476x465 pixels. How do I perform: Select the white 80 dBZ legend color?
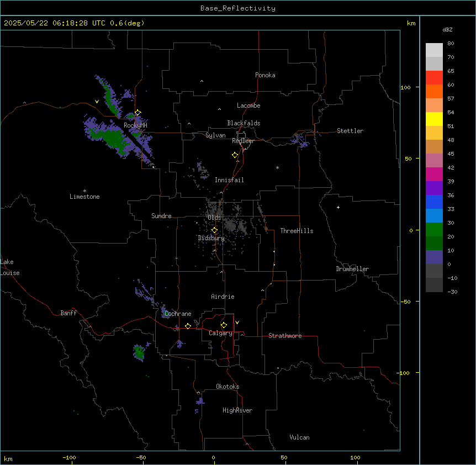(x=434, y=50)
